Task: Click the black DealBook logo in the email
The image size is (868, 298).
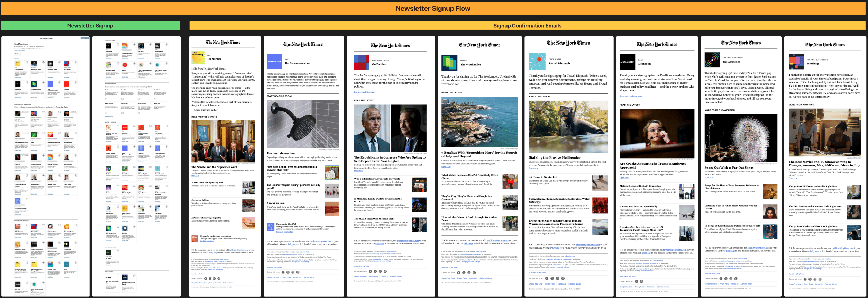Action: 627,62
